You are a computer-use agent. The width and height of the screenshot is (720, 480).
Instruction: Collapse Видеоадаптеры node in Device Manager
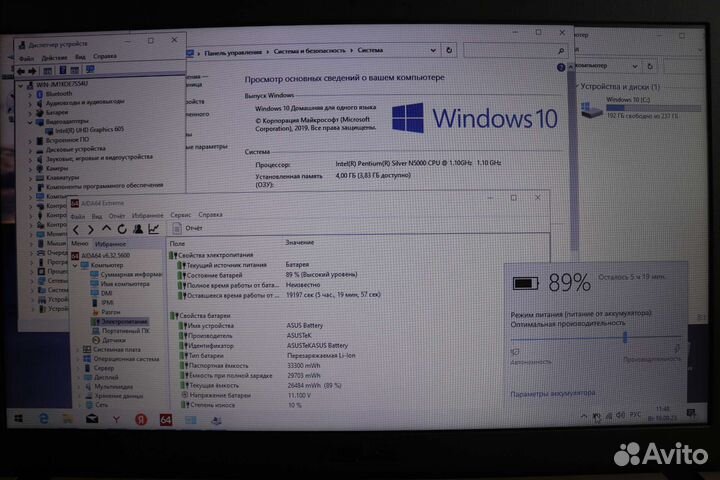(x=30, y=122)
